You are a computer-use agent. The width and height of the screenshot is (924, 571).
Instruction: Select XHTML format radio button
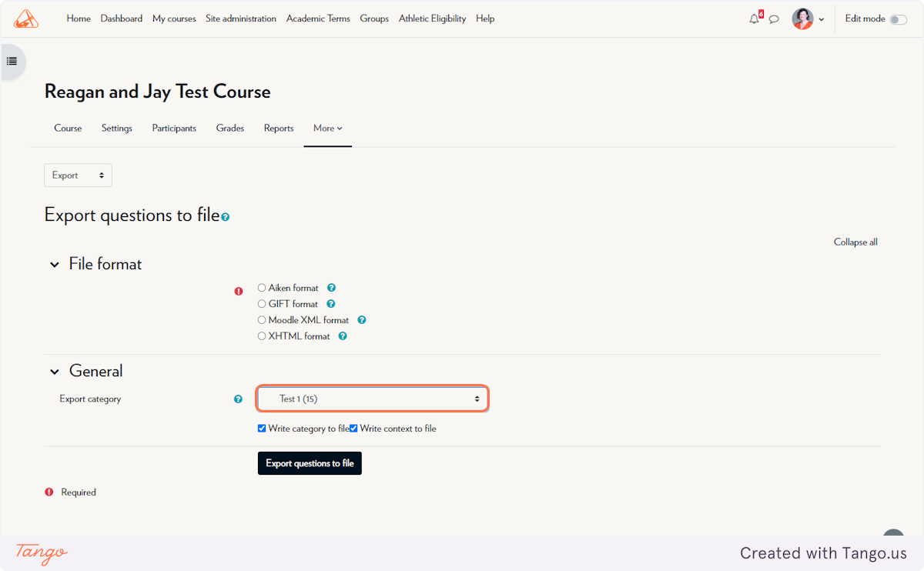tap(262, 336)
